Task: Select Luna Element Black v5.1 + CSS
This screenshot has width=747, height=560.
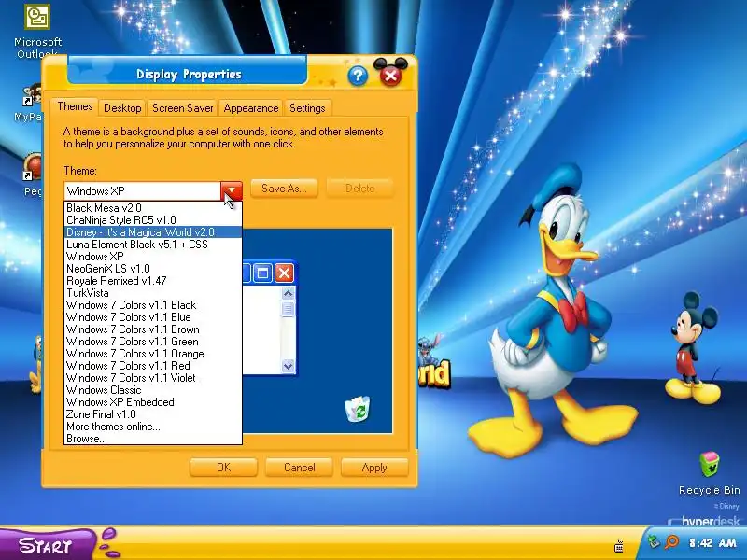Action: pos(153,245)
